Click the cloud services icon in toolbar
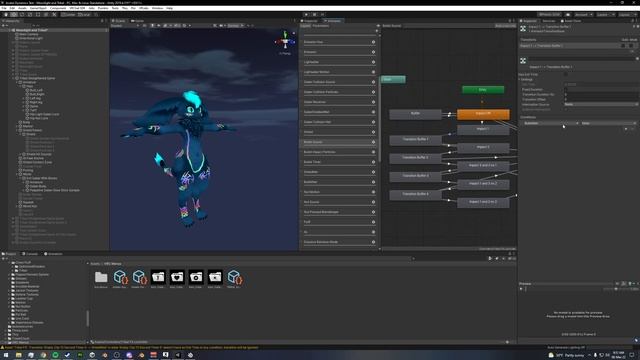Screen dimensions: 640x360 [x=568, y=14]
